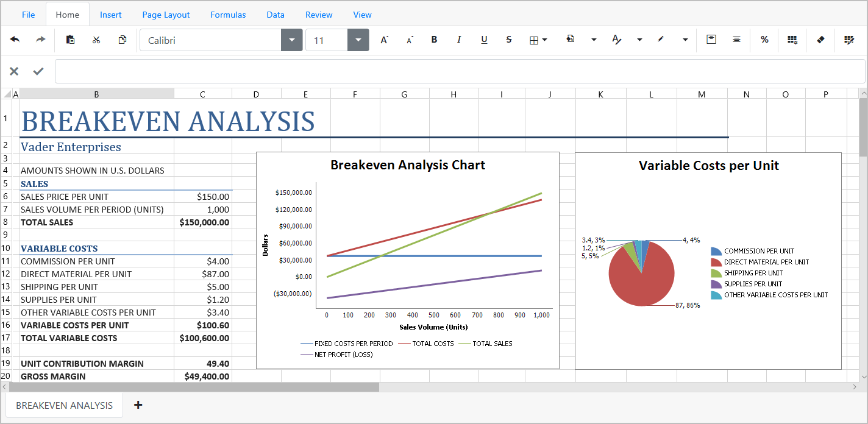
Task: Expand the font size dropdown arrow
Action: coord(358,40)
